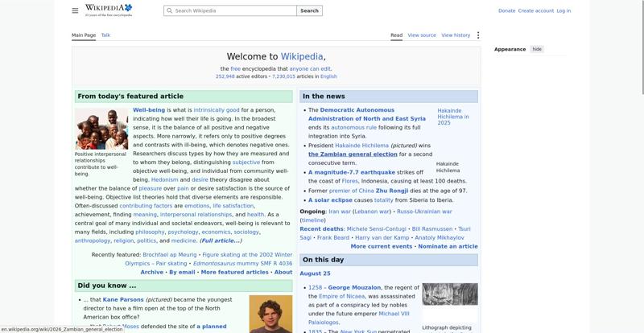The image size is (644, 333).
Task: Click the page vertical scrollbar
Action: coord(642,47)
